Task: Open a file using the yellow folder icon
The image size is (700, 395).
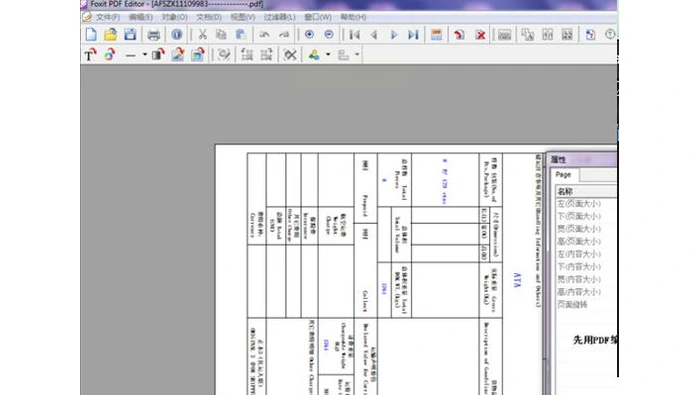Action: [x=110, y=34]
